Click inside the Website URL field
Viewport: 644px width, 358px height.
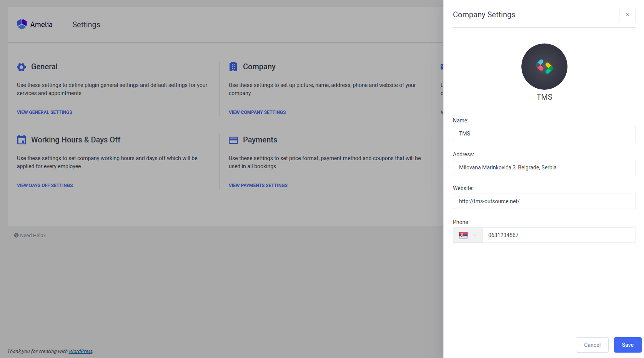(544, 201)
